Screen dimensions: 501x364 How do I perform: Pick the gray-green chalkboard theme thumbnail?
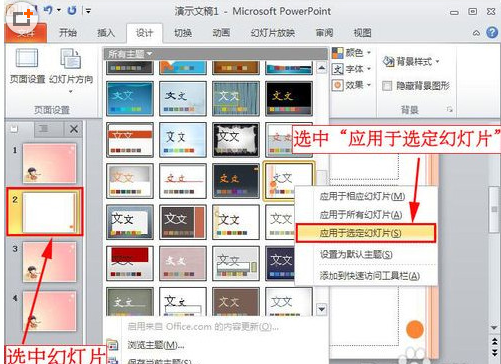(130, 302)
